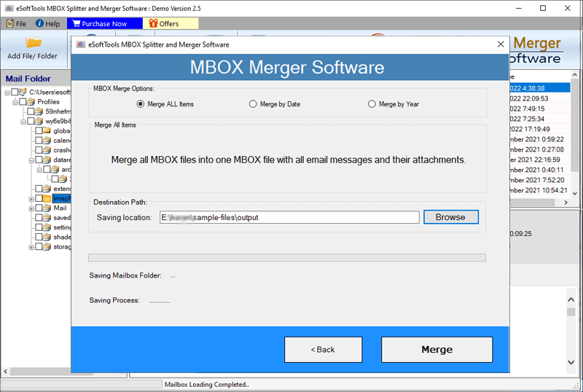The image size is (583, 392).
Task: Click in the Saving location path field
Action: 289,218
